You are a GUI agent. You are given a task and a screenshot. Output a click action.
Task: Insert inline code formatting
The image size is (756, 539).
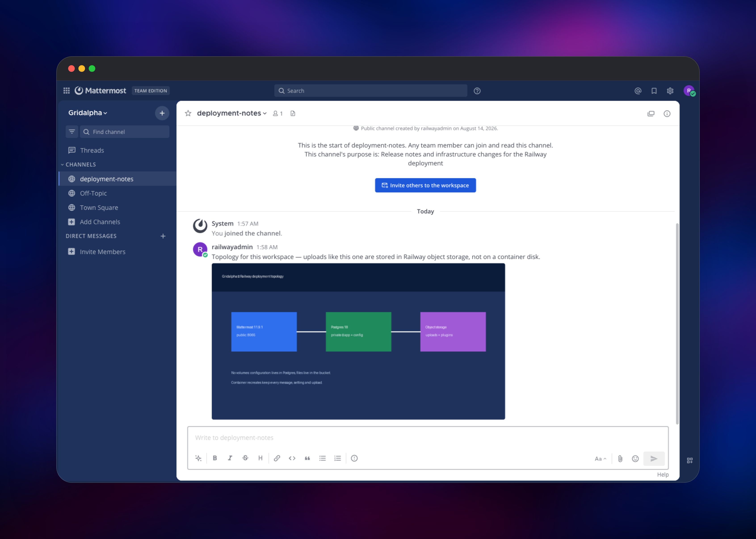[x=292, y=458]
